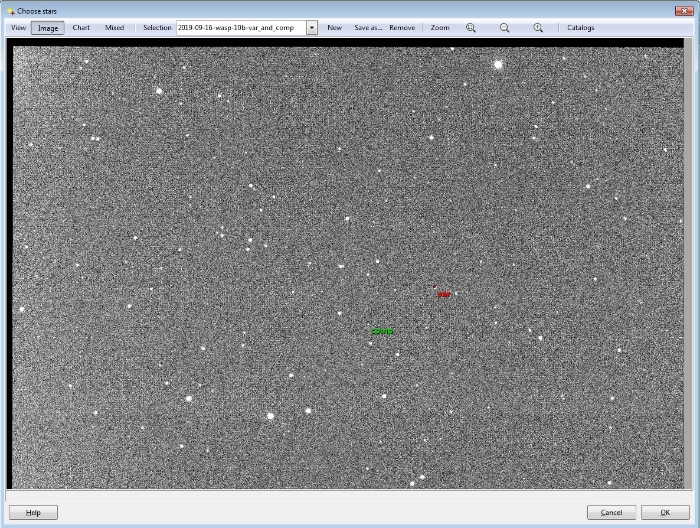Click the Choose stars window title icon
This screenshot has height=528, width=700.
10,10
